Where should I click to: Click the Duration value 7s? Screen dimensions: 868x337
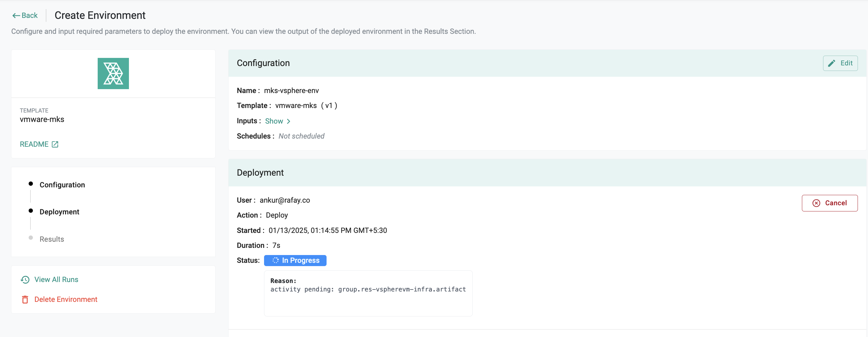coord(276,245)
